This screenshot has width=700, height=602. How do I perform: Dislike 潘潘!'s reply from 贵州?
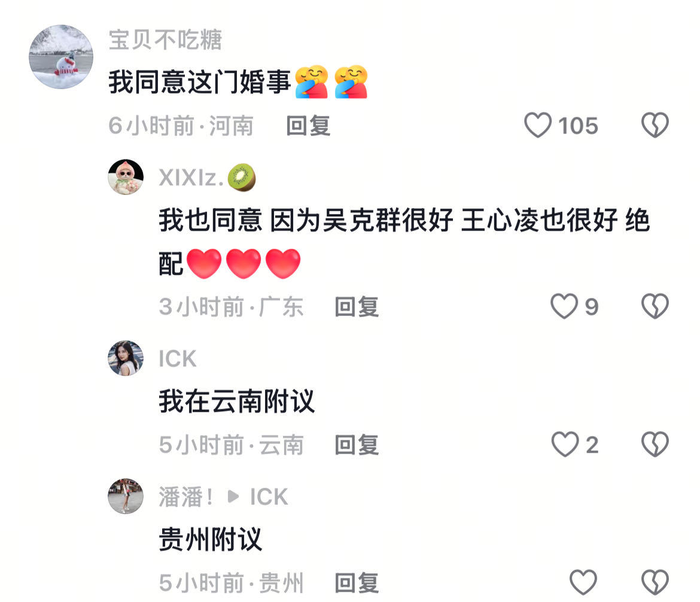tap(655, 582)
